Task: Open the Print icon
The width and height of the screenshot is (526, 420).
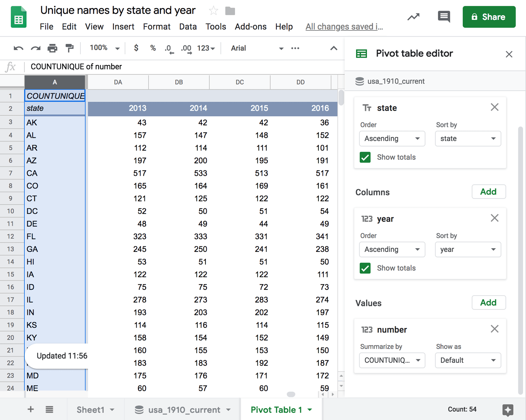Action: click(53, 48)
